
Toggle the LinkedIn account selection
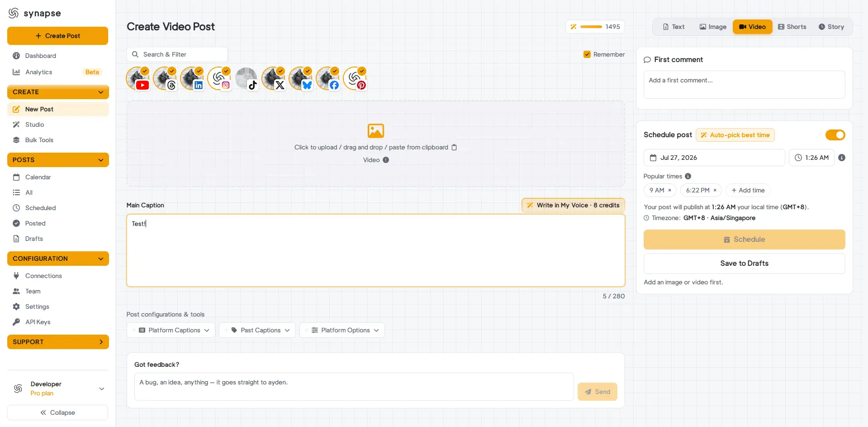[192, 78]
